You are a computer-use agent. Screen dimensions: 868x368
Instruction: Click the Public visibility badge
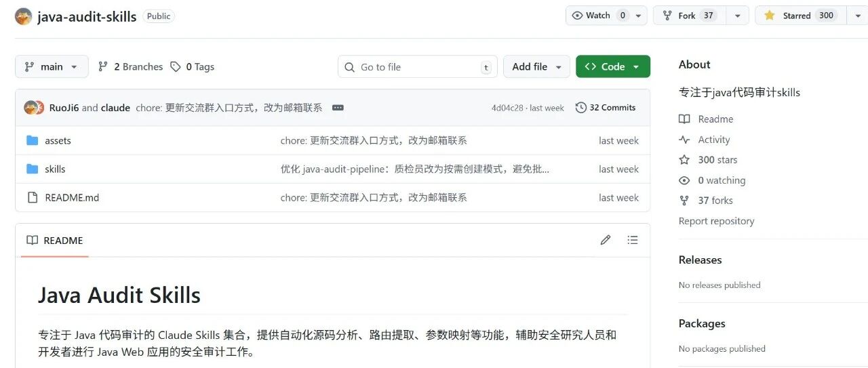[x=159, y=16]
